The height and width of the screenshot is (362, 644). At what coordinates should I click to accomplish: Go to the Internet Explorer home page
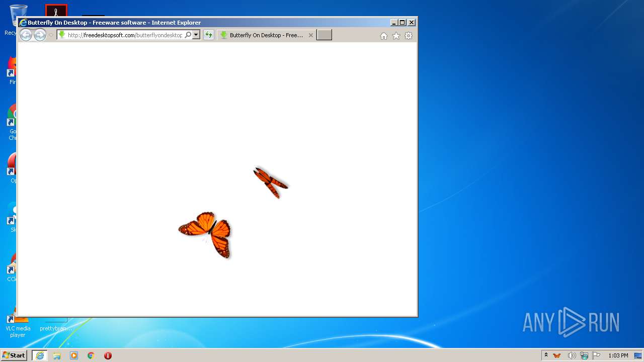pos(384,36)
